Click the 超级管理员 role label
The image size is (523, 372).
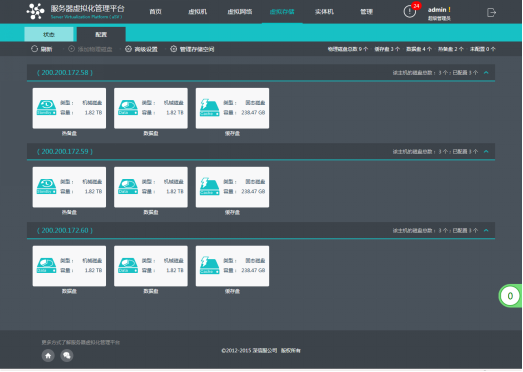coord(439,18)
